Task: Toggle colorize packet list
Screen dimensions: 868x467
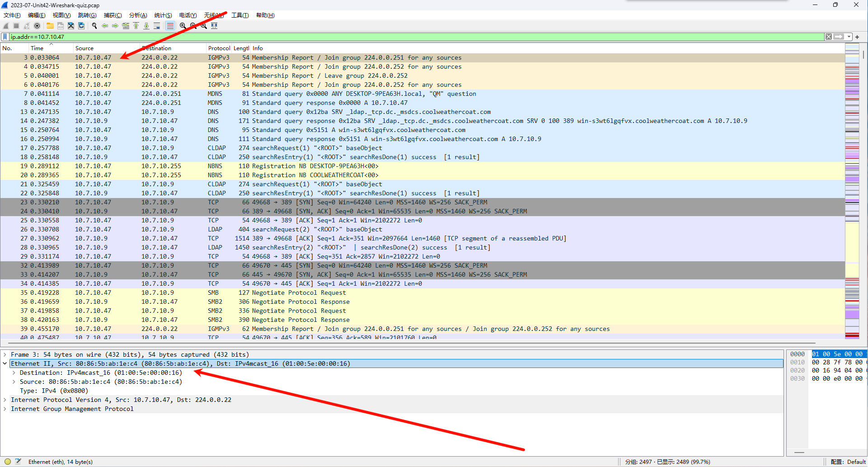Action: pyautogui.click(x=170, y=26)
